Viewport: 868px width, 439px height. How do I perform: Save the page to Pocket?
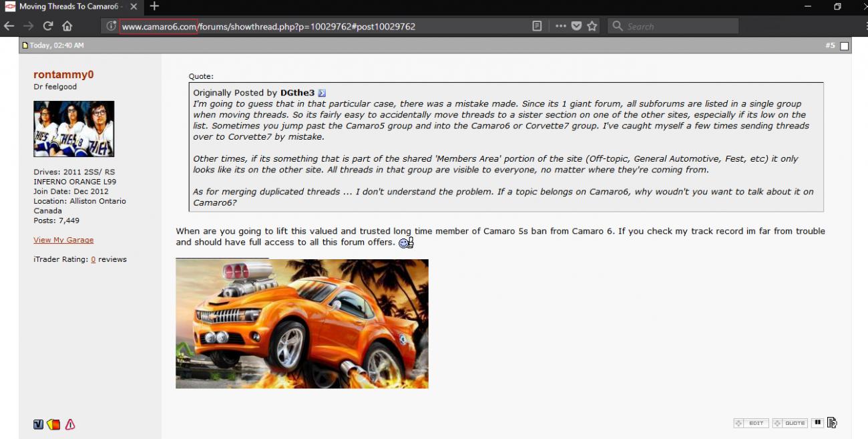point(577,26)
